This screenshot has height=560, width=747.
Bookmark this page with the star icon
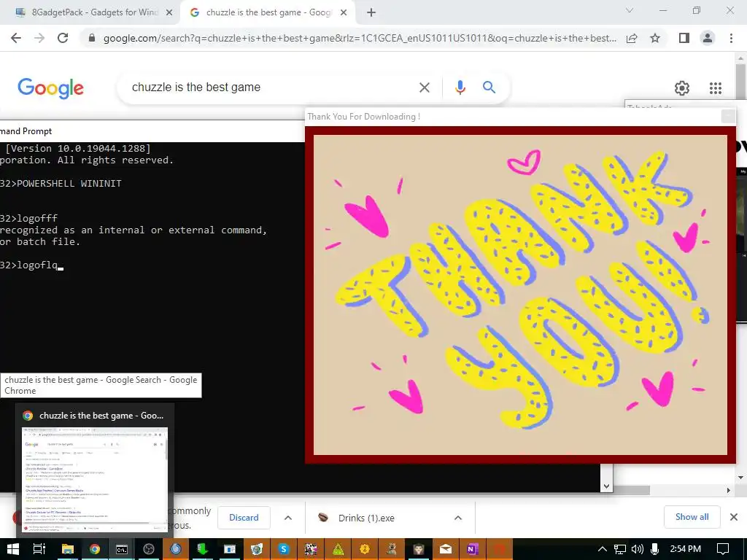click(655, 38)
